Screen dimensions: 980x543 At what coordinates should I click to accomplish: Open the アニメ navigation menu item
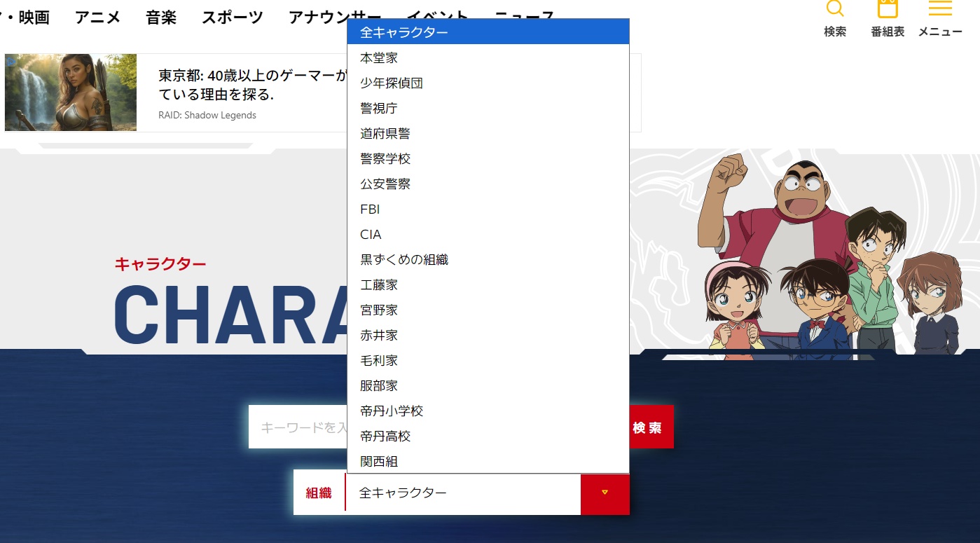(97, 18)
